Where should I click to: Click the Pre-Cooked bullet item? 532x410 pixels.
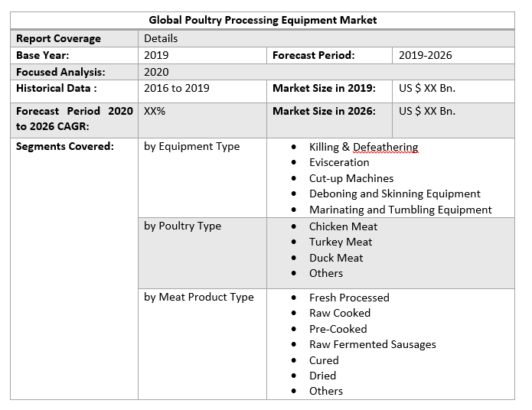click(x=338, y=329)
